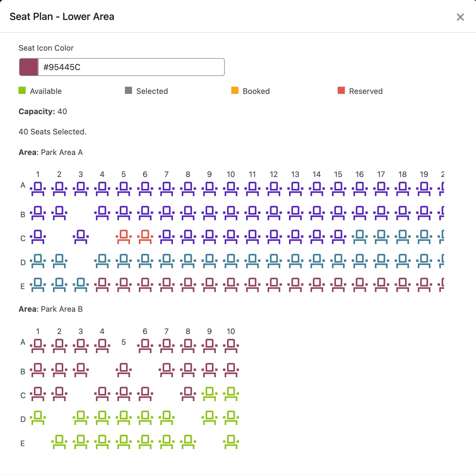The width and height of the screenshot is (476, 475).
Task: Select seat A19 in Park Area A
Action: pos(424,189)
